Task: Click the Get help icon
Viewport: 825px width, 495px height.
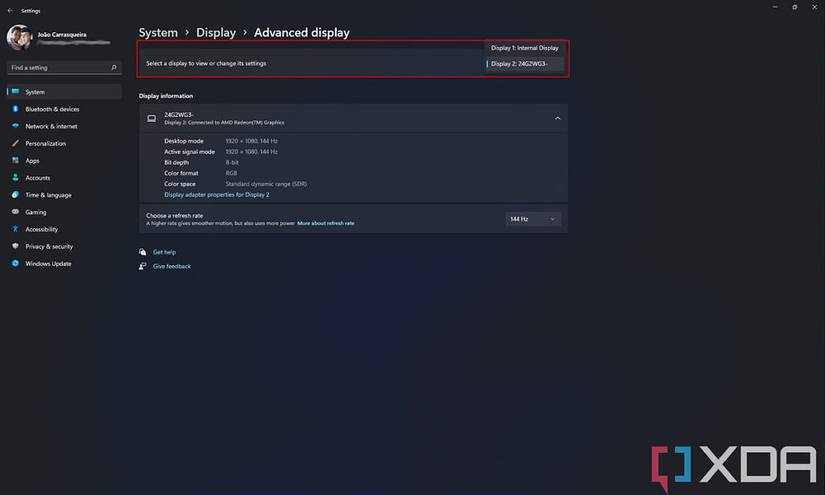Action: click(143, 252)
